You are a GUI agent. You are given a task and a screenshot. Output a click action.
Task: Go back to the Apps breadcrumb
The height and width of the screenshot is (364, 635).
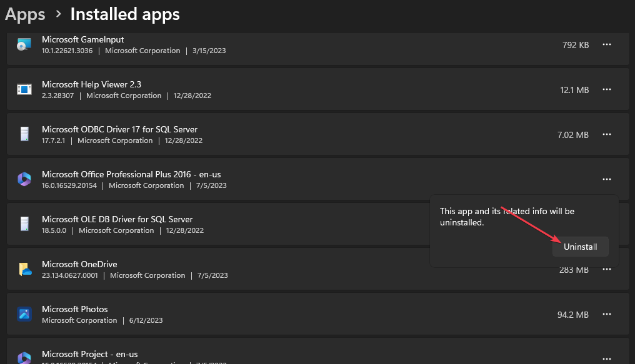pyautogui.click(x=25, y=14)
